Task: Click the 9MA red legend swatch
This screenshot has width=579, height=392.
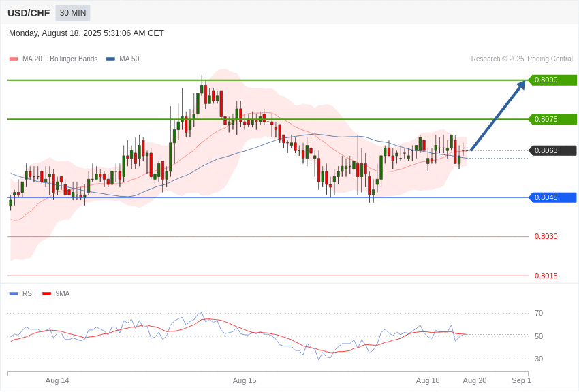Action: (x=46, y=293)
